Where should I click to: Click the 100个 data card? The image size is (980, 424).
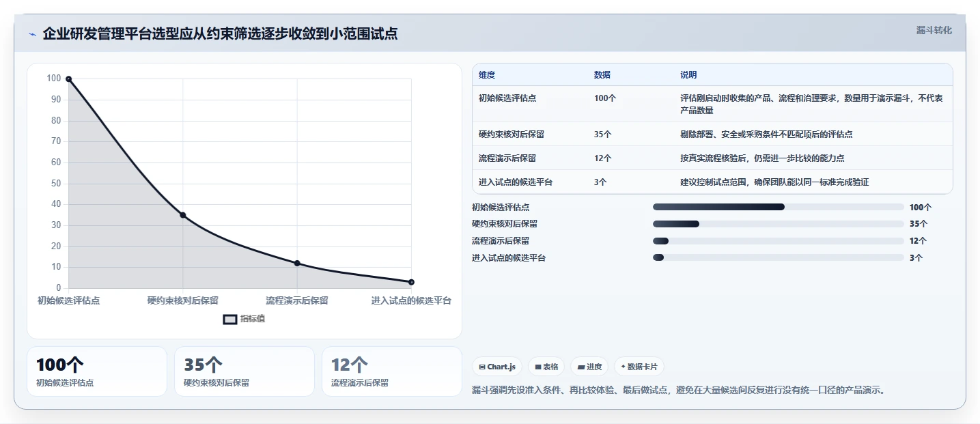point(97,371)
